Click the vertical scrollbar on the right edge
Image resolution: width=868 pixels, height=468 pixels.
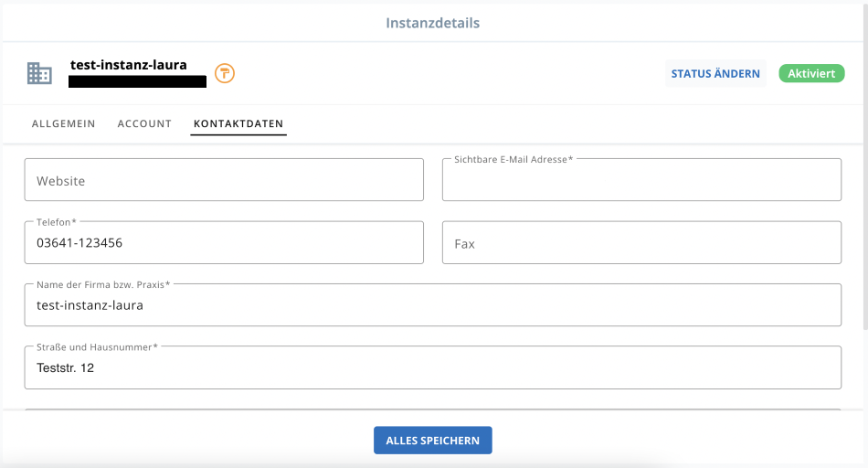click(x=864, y=183)
